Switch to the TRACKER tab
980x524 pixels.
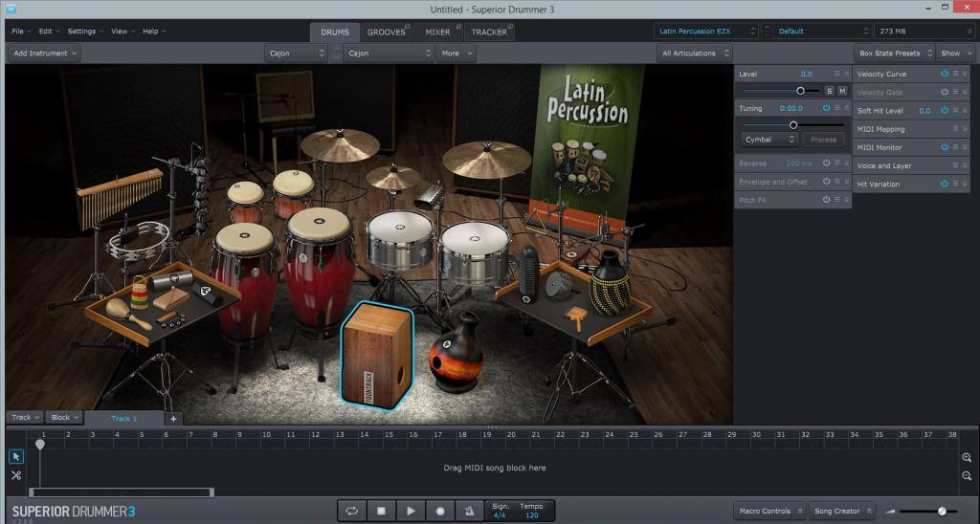[x=489, y=32]
